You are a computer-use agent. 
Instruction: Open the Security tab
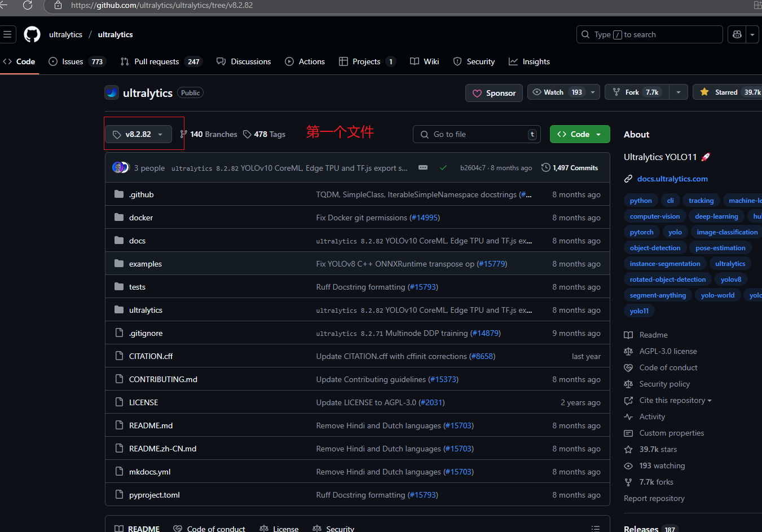coord(474,61)
